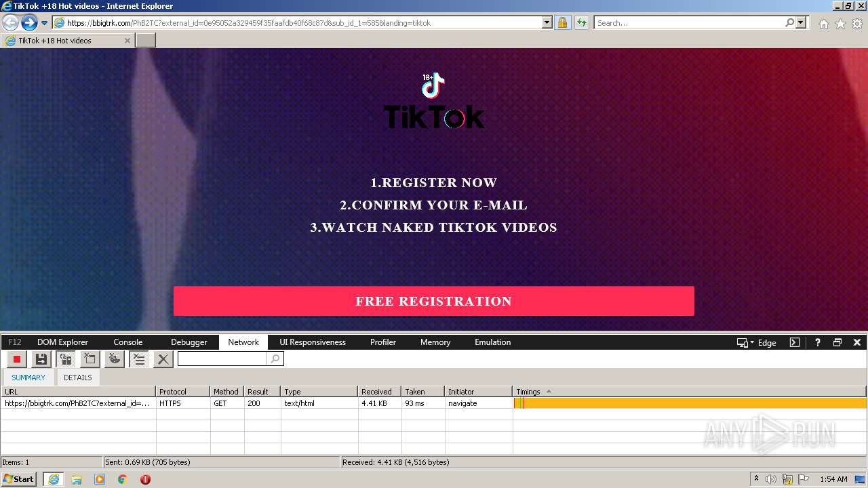This screenshot has width=868, height=488.
Task: Click the TikTok 18+ logo
Action: click(434, 101)
